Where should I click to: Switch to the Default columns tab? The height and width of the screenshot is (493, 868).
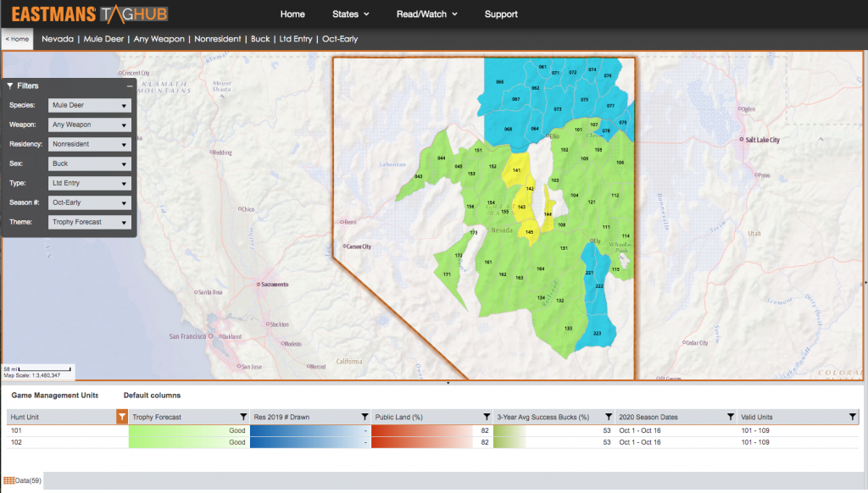(x=152, y=395)
